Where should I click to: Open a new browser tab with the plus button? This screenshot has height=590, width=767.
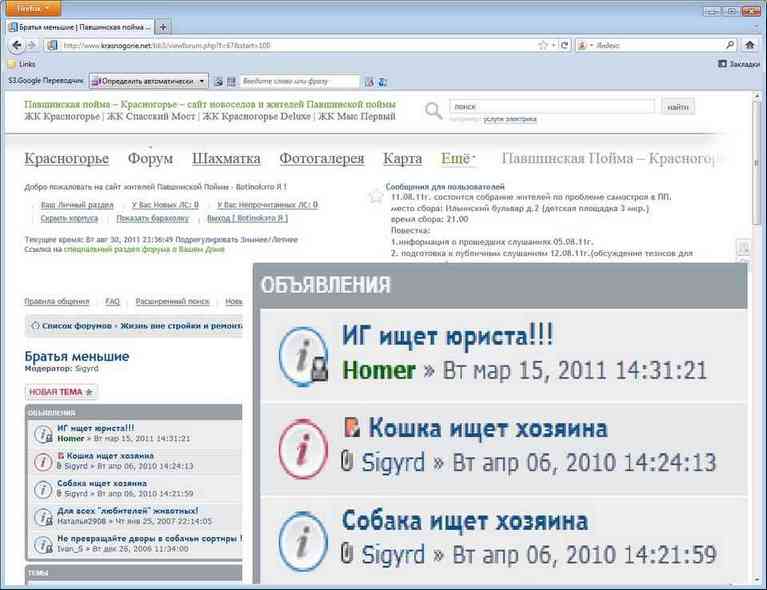164,26
